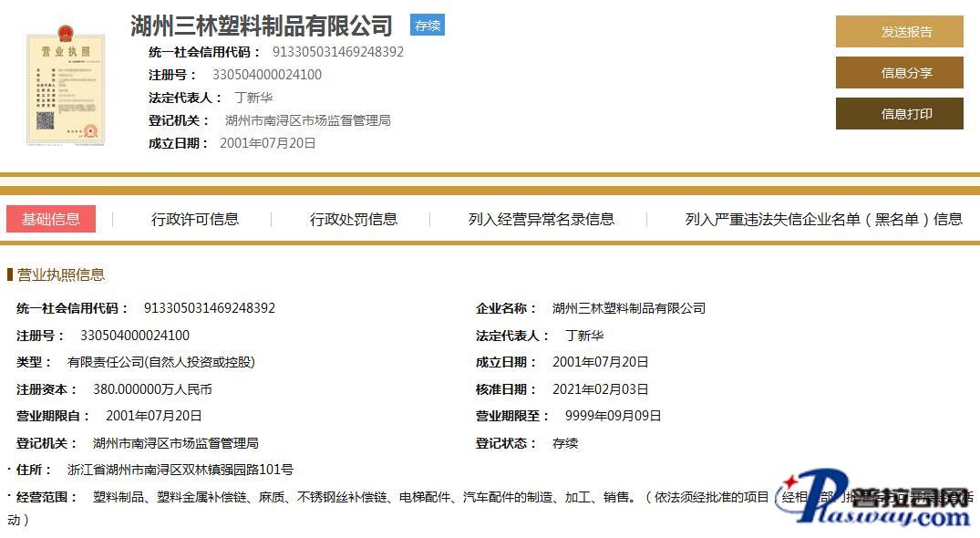Go to the 列入经营异常名录信息 tab

click(x=542, y=219)
